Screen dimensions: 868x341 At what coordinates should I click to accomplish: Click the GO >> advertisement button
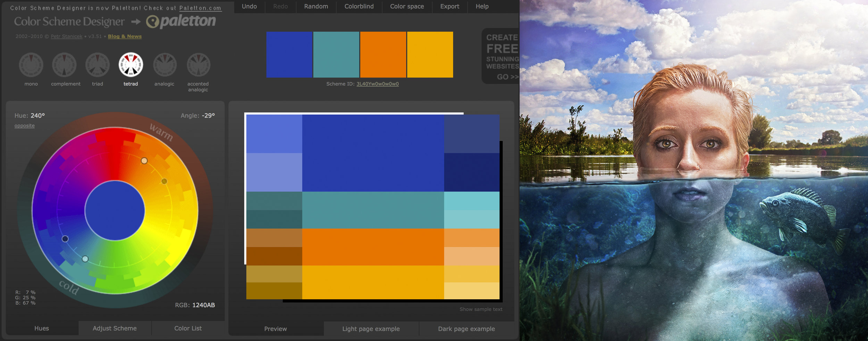click(x=508, y=77)
